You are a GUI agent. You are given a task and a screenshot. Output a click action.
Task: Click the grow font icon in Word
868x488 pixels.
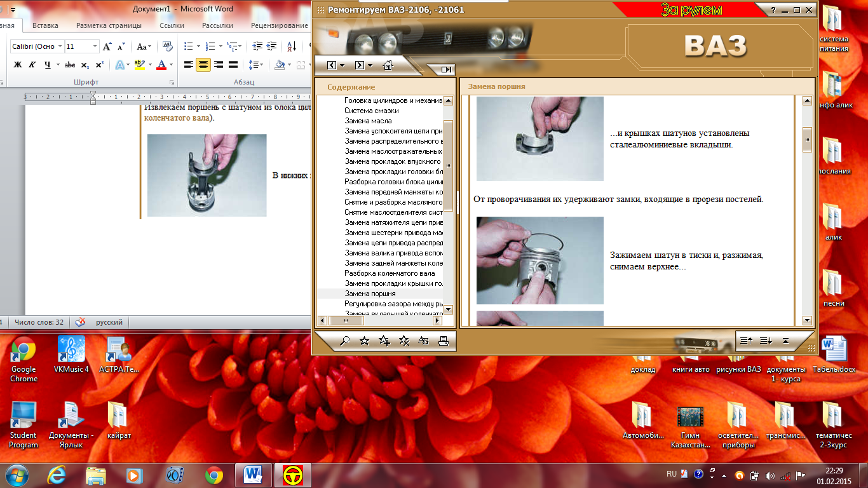coord(107,46)
